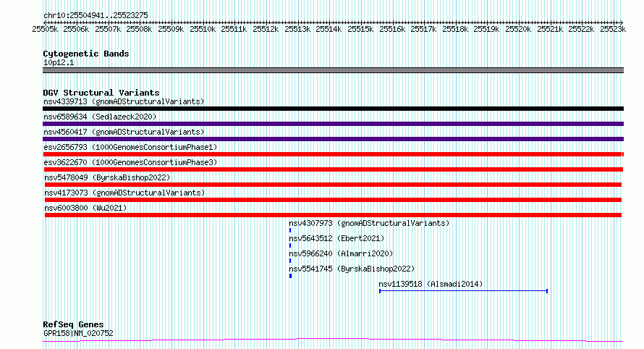Click ruler position 25509k
This screenshot has height=349, width=644.
point(171,29)
